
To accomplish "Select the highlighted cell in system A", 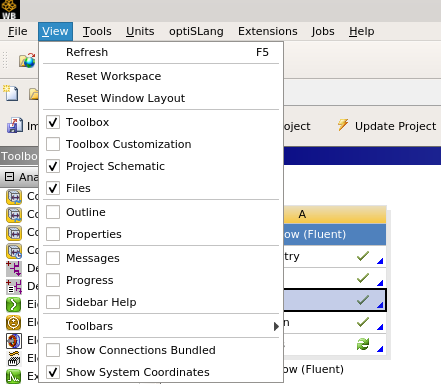I will [335, 300].
